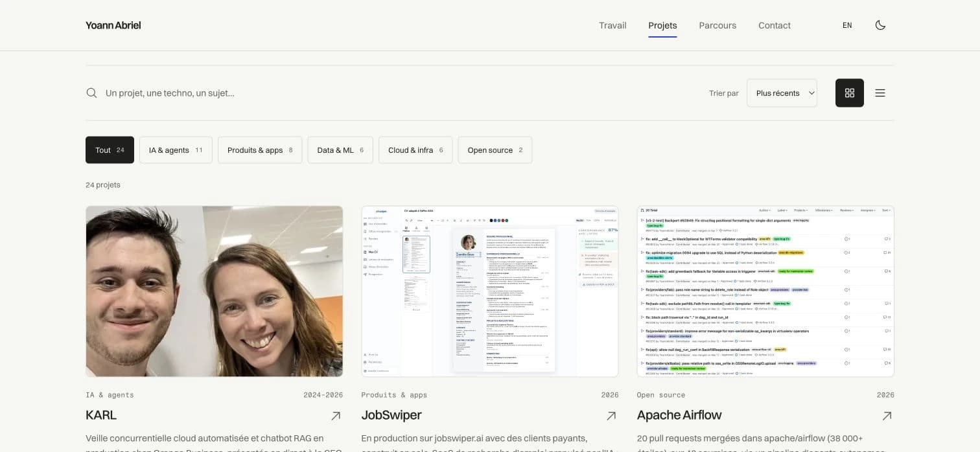980x452 pixels.
Task: Open the sort dropdown showing Plus récents
Action: (x=782, y=93)
